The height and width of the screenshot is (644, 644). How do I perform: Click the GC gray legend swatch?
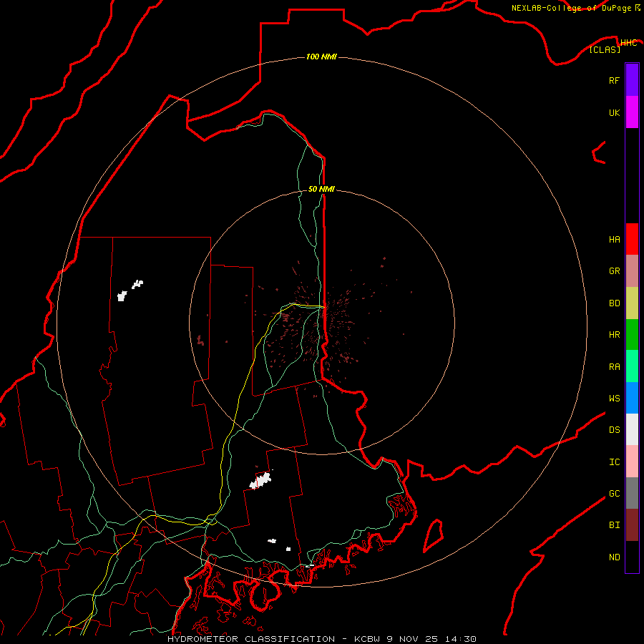coord(632,493)
